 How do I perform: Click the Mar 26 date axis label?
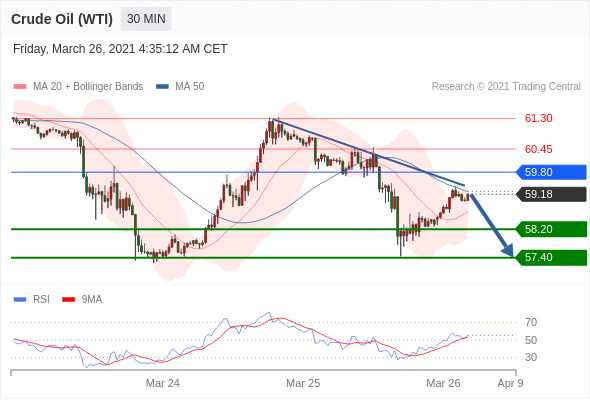(x=443, y=383)
